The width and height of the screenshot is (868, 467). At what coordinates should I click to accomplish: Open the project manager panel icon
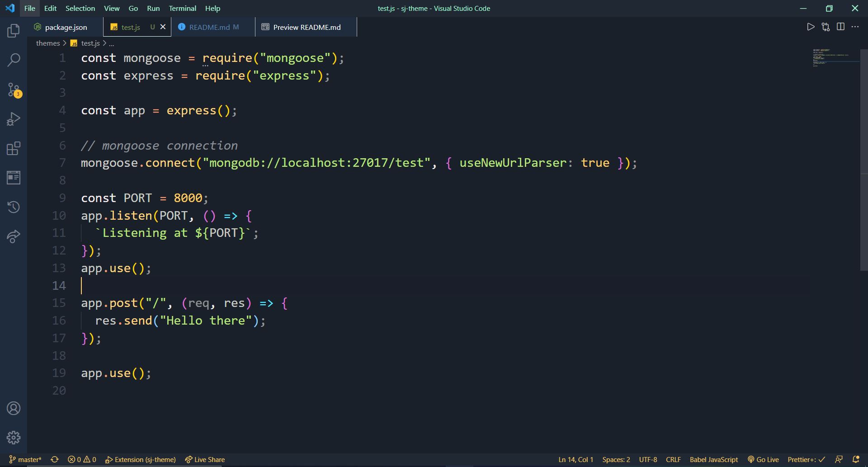14,178
